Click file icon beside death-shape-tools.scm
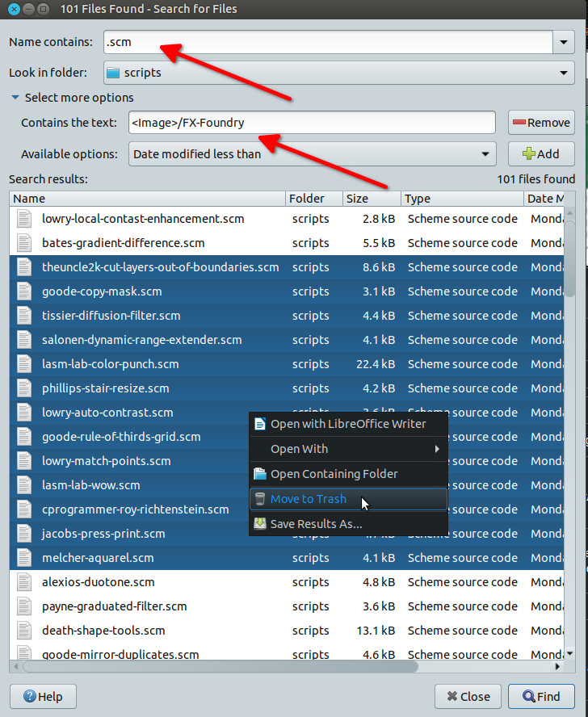The width and height of the screenshot is (588, 717). pos(24,631)
